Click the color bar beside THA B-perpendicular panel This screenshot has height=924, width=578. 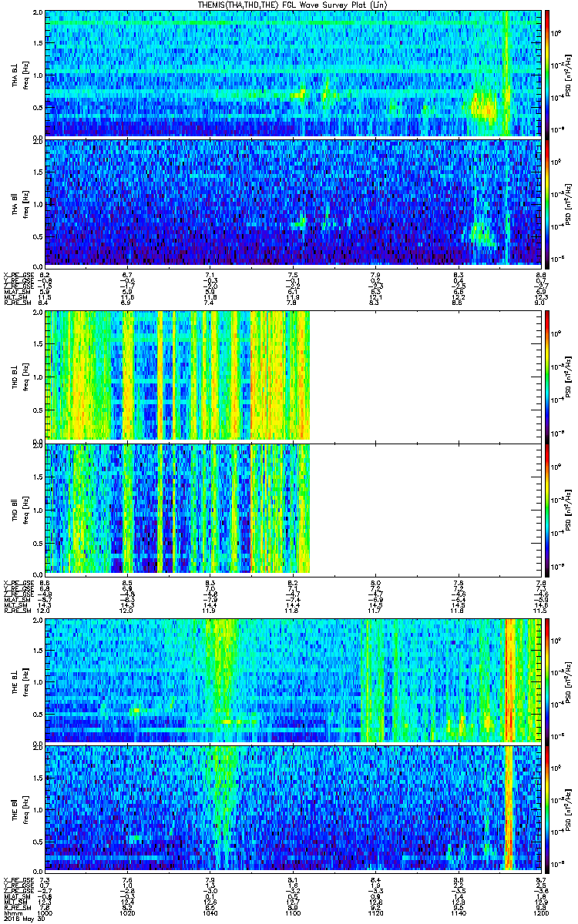pos(547,73)
